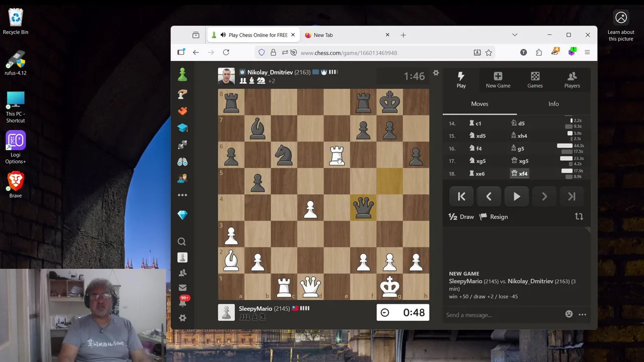Open Learn graduation cap icon
Screen dimensions: 644x362
(x=182, y=128)
